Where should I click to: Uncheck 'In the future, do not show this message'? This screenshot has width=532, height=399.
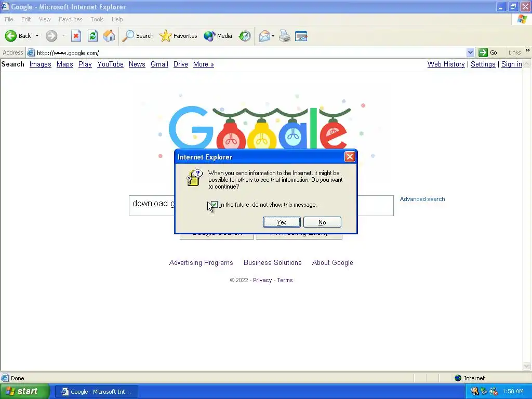click(x=214, y=205)
